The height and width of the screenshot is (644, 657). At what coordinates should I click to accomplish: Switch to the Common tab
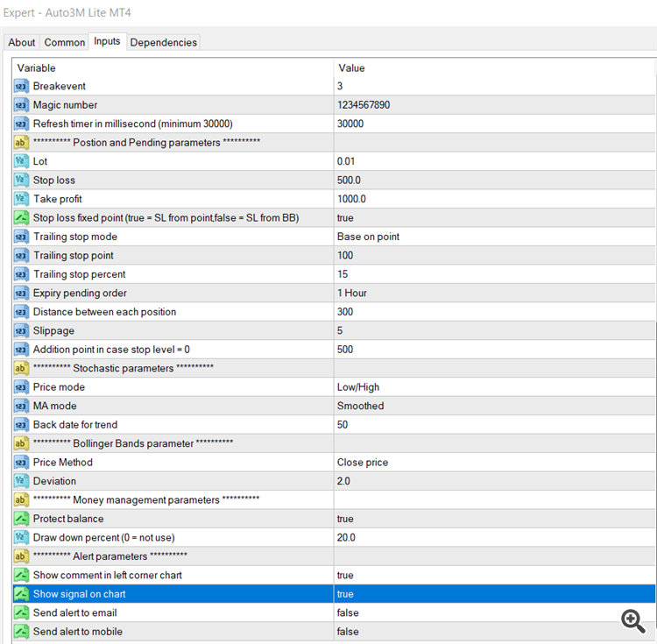tap(65, 43)
